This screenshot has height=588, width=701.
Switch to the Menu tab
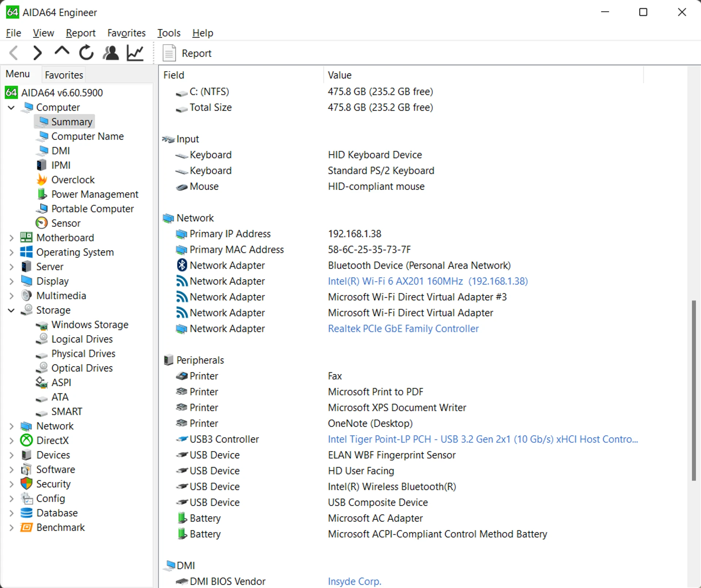coord(18,74)
